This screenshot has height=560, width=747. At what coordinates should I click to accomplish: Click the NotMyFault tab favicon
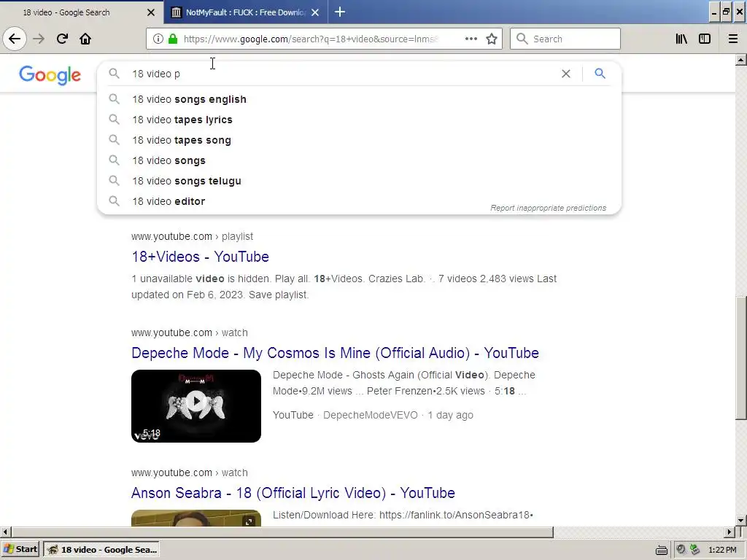pos(176,12)
